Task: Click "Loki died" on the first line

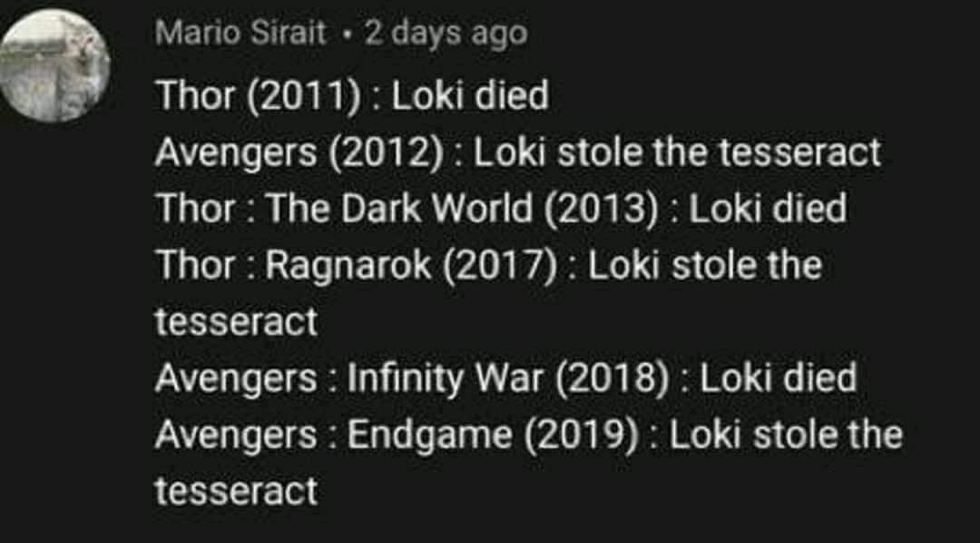Action: pyautogui.click(x=471, y=95)
